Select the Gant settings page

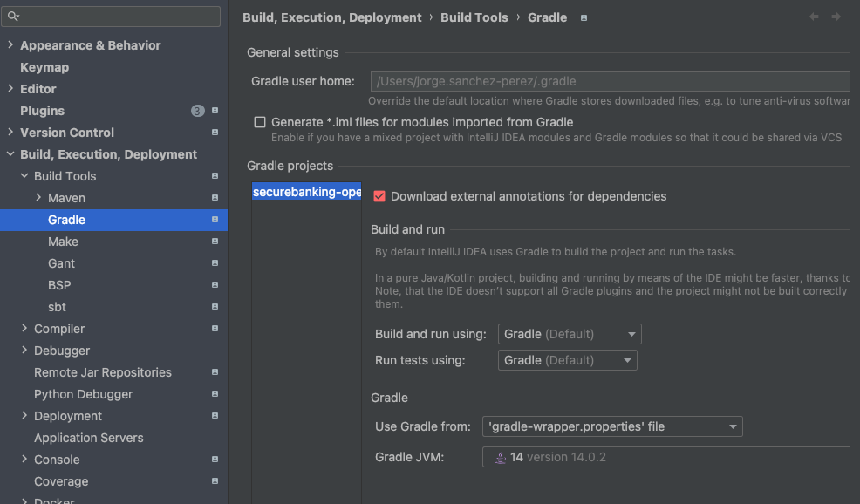(61, 264)
